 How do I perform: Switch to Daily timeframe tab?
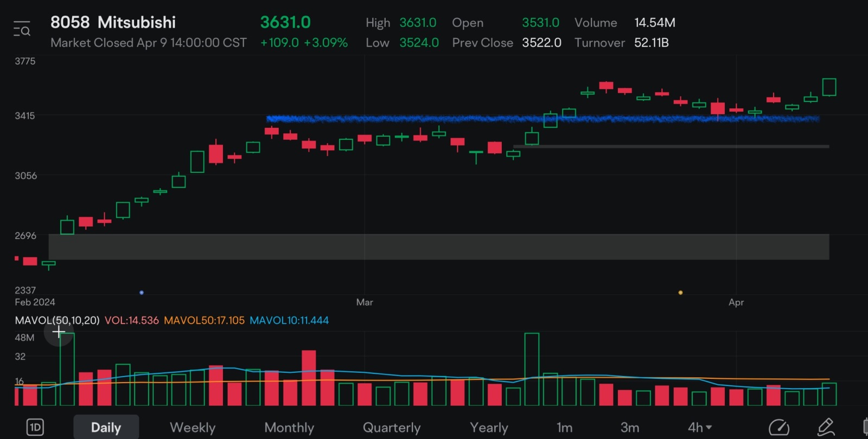(x=106, y=428)
